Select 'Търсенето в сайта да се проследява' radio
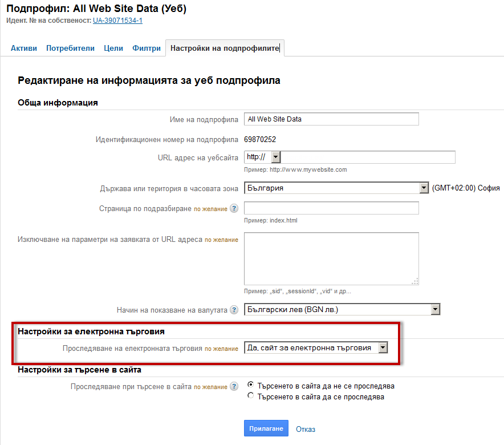 (251, 397)
